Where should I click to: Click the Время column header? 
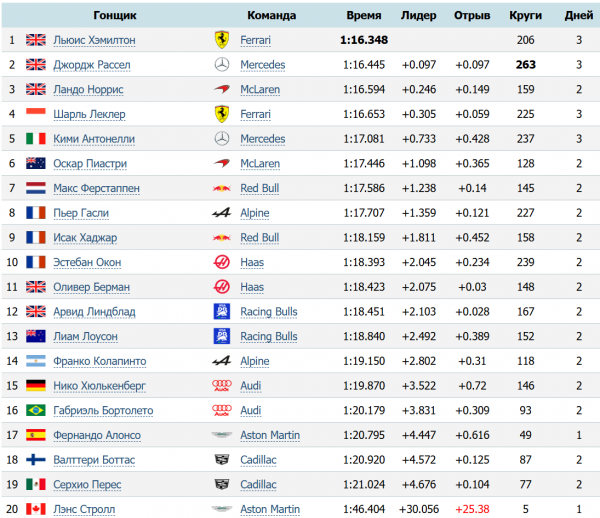(364, 15)
